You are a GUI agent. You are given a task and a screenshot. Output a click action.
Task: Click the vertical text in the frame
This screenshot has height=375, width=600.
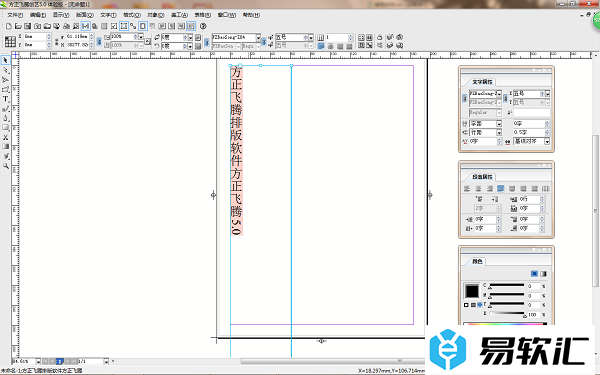click(x=236, y=150)
